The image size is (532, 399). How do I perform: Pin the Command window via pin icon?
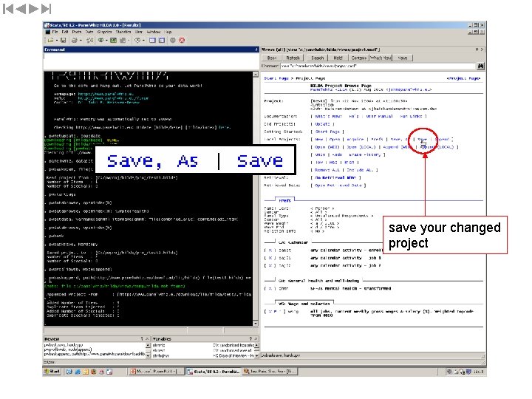tap(256, 50)
